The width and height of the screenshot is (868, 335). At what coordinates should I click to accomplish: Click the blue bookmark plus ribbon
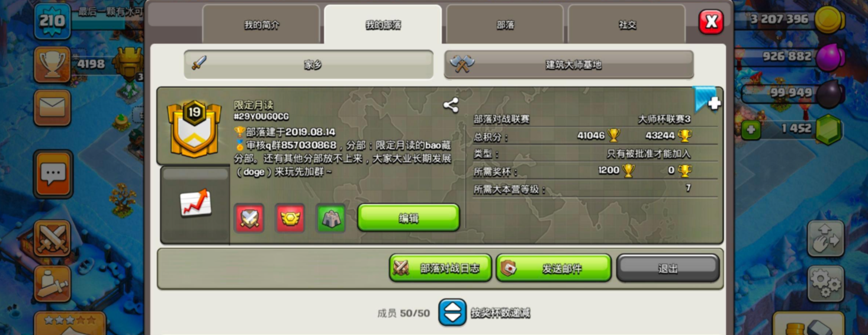(707, 99)
